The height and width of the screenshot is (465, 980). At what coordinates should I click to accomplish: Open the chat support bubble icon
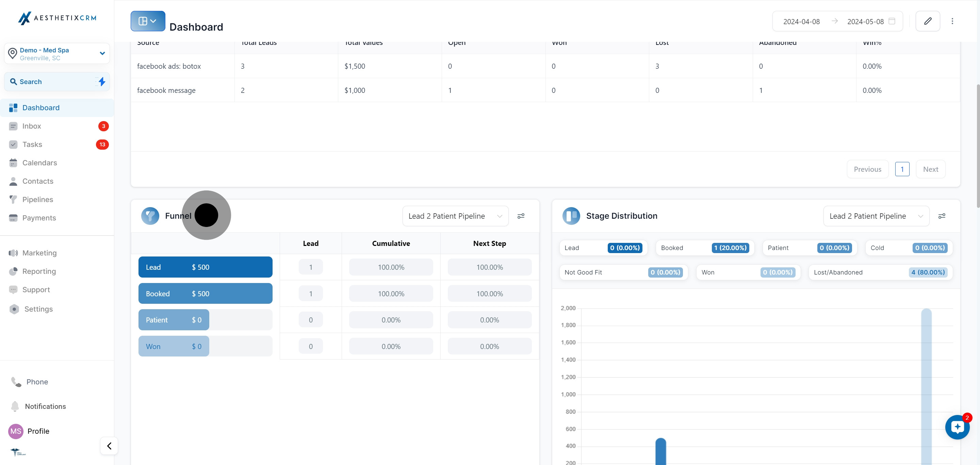click(x=957, y=427)
